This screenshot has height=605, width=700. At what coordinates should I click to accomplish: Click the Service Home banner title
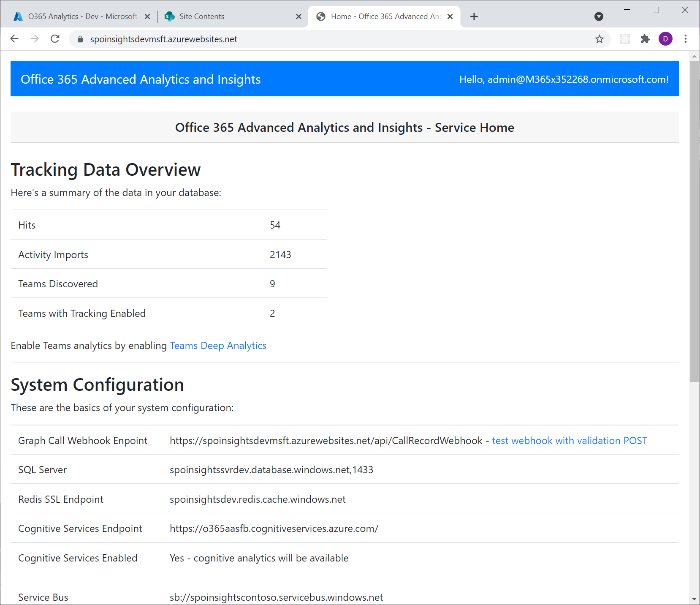point(345,128)
